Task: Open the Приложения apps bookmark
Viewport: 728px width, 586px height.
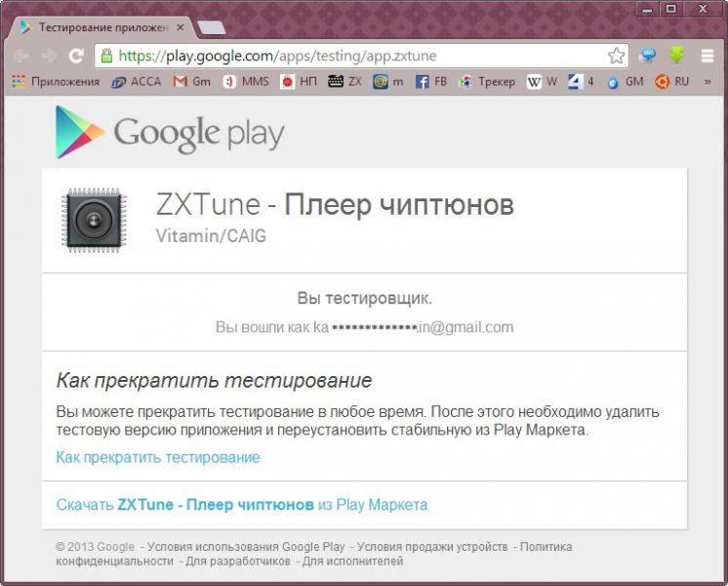Action: click(57, 82)
